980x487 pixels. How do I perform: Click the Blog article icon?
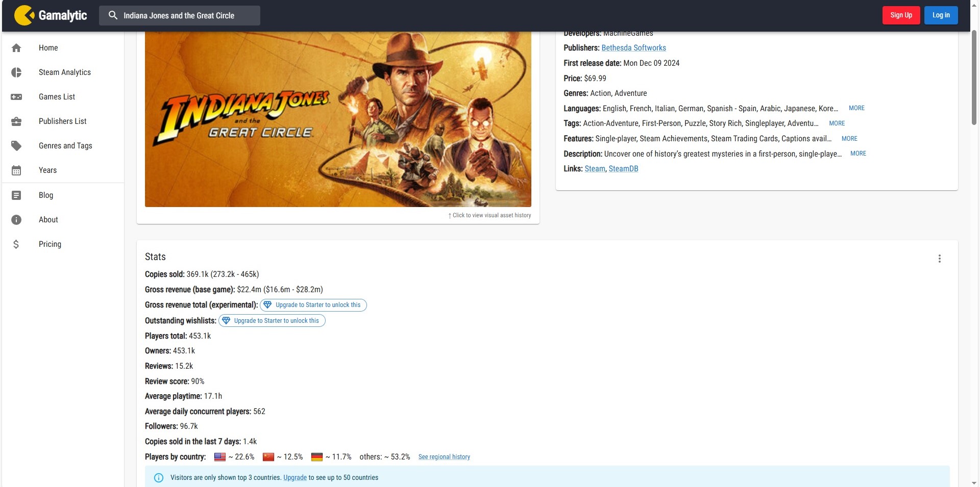[16, 195]
